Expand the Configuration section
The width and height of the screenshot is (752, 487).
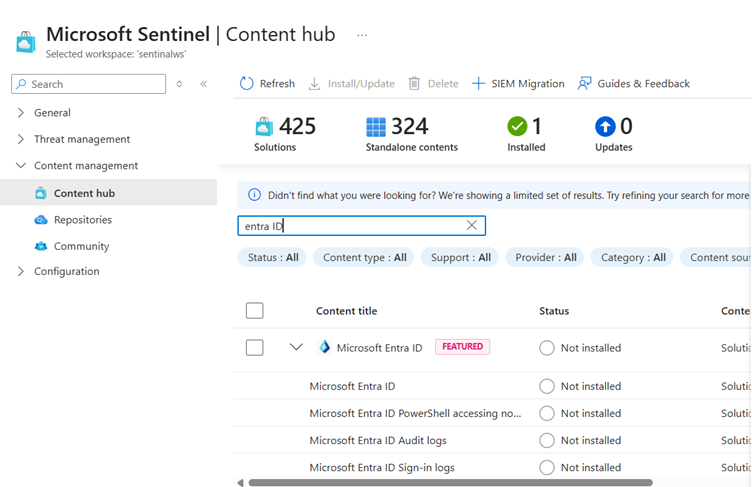tap(22, 272)
